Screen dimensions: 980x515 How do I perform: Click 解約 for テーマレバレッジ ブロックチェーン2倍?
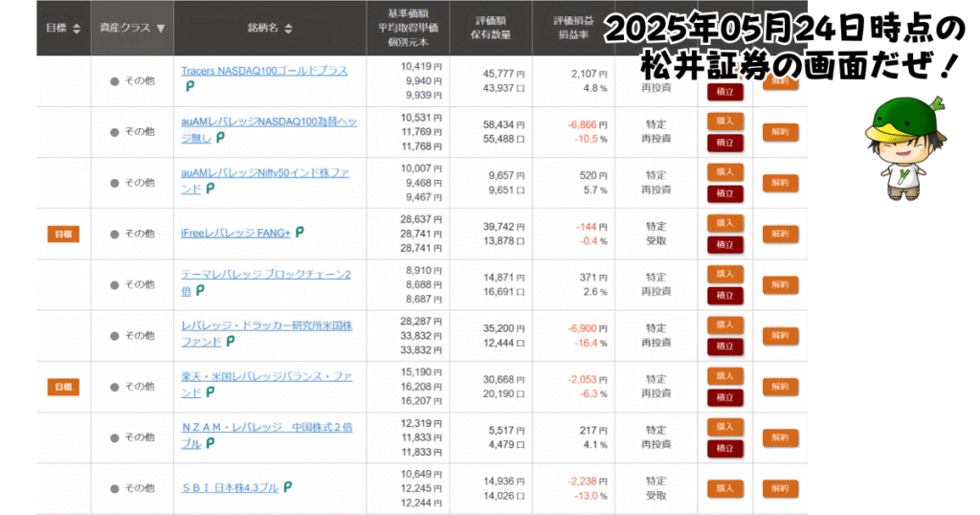coord(780,284)
